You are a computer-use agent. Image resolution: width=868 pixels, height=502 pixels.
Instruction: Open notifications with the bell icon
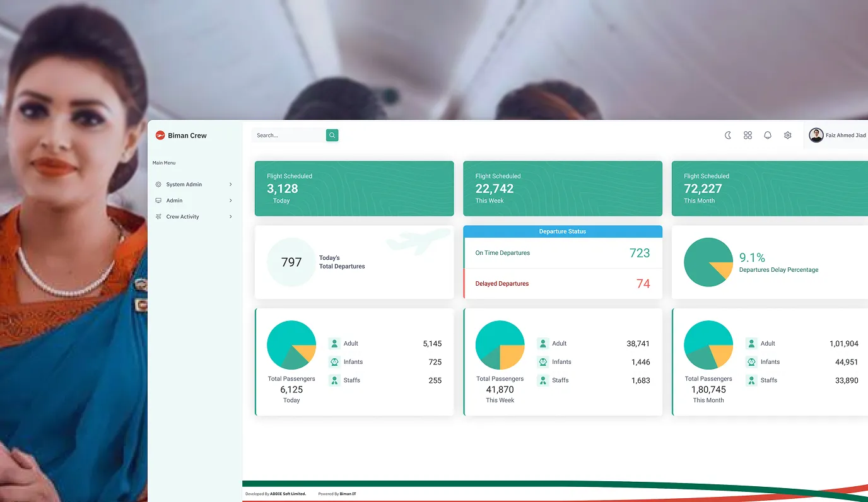click(x=768, y=135)
